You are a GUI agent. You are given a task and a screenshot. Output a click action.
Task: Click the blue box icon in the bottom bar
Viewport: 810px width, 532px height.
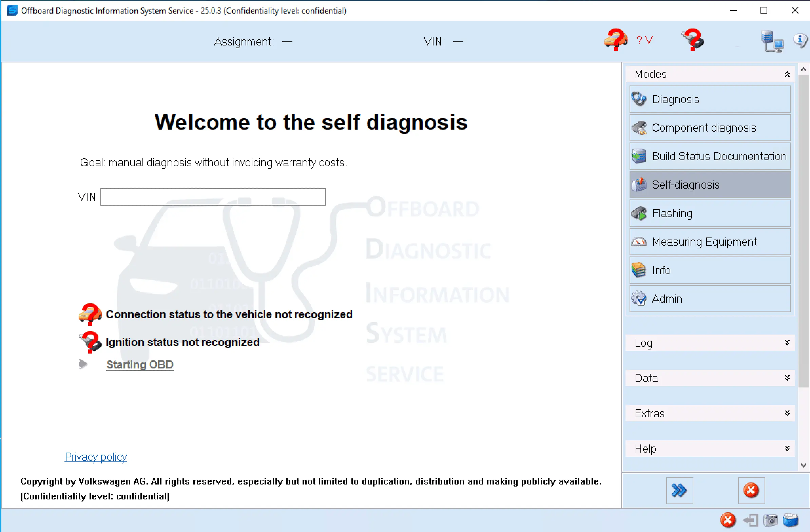pos(791,520)
